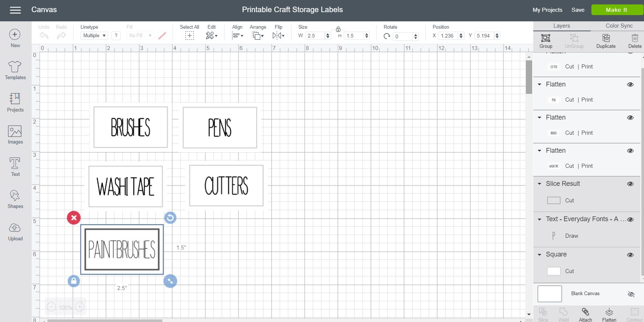Select the PENS label on canvas
The width and height of the screenshot is (644, 322).
click(x=220, y=128)
